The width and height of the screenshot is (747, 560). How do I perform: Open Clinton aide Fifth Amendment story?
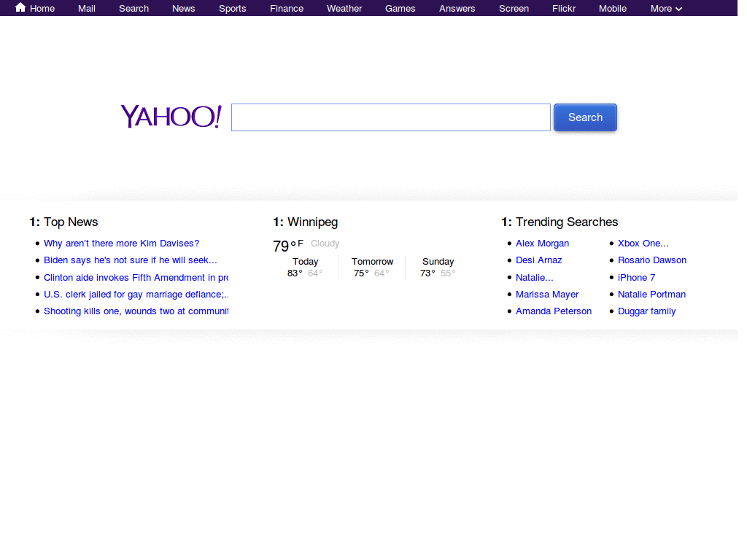coord(136,277)
